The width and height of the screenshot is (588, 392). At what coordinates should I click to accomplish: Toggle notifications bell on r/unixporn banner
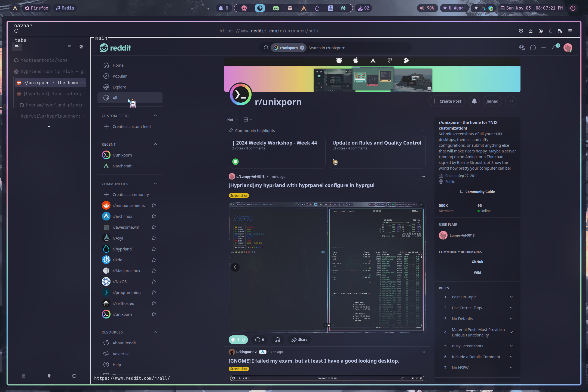click(x=474, y=101)
